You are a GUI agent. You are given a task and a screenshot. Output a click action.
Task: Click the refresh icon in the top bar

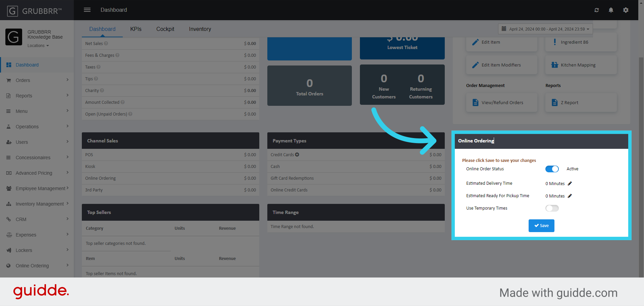(597, 10)
